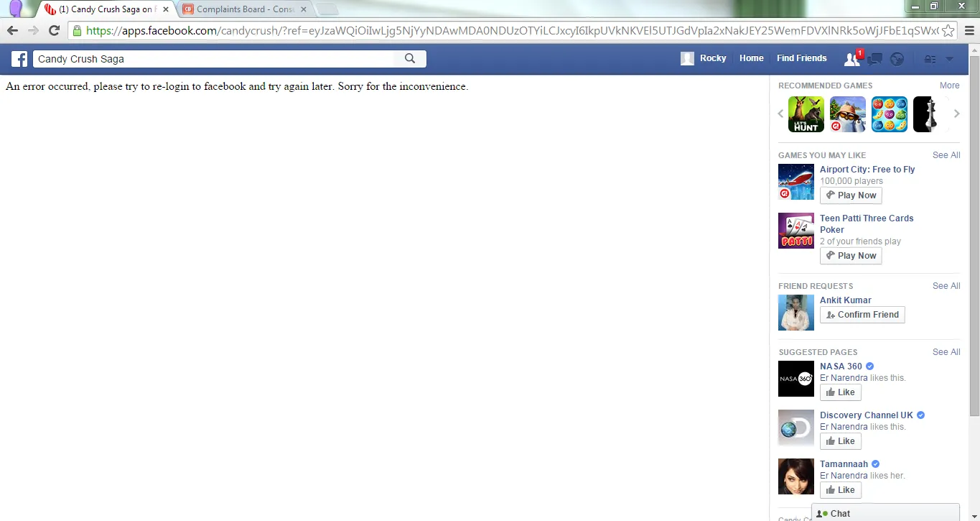Click the Airport City game thumbnail
This screenshot has height=521, width=980.
pyautogui.click(x=796, y=182)
